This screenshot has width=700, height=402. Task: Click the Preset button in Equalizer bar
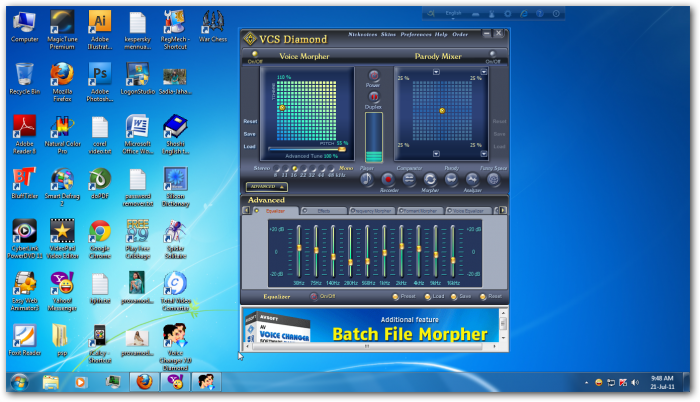tap(404, 297)
